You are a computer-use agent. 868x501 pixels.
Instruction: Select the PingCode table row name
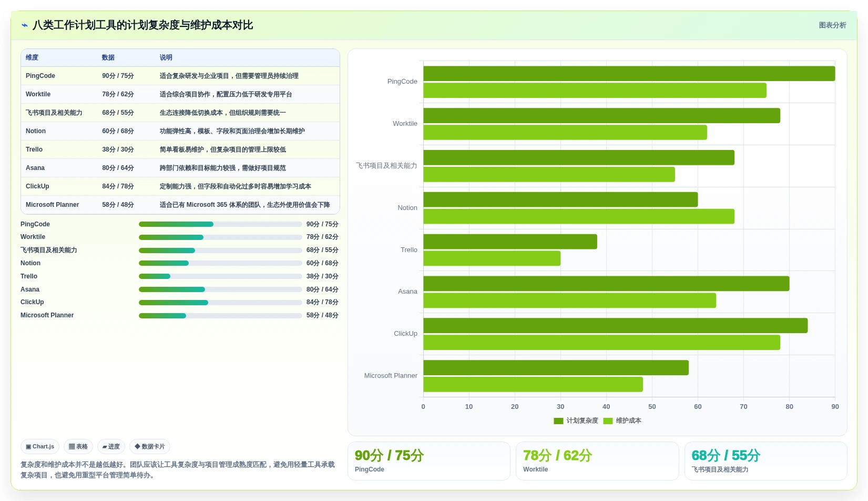click(x=40, y=76)
